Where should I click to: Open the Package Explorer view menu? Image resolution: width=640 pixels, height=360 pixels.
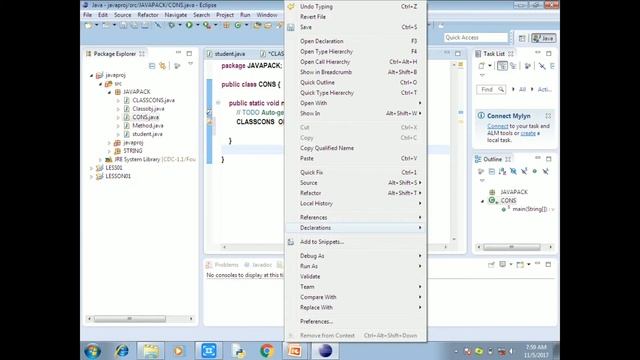click(190, 64)
